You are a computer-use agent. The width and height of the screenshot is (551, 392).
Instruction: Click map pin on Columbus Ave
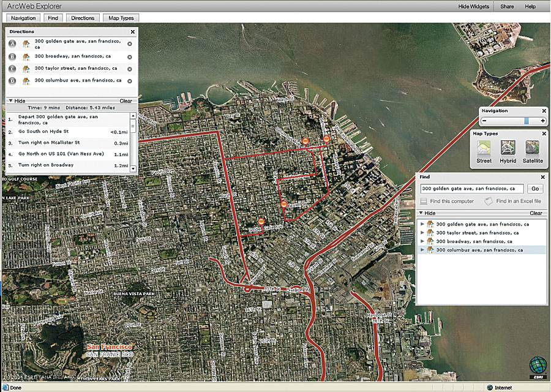[x=305, y=141]
